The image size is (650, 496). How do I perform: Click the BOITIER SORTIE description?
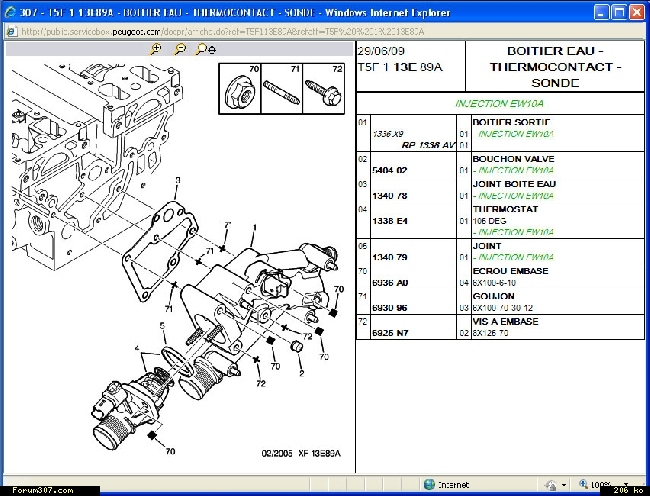point(511,122)
